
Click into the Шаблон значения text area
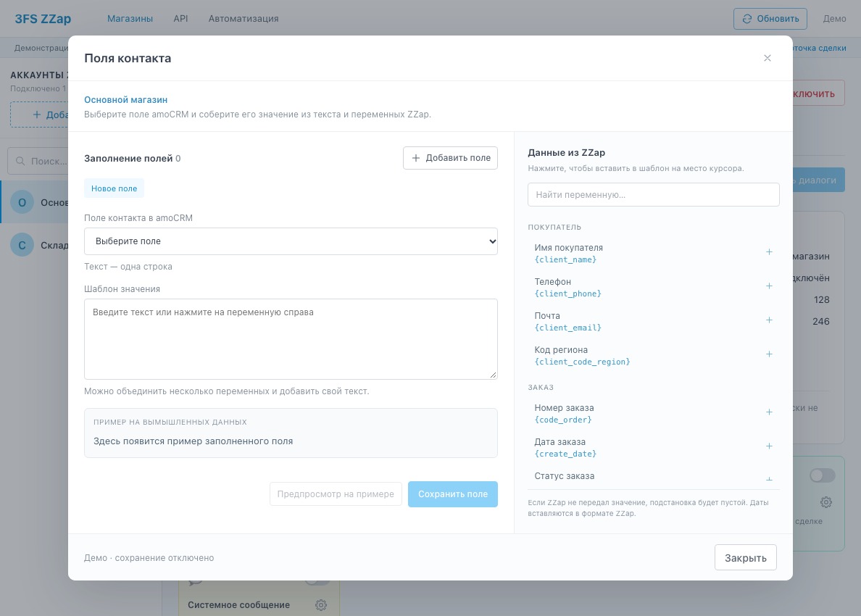(291, 339)
